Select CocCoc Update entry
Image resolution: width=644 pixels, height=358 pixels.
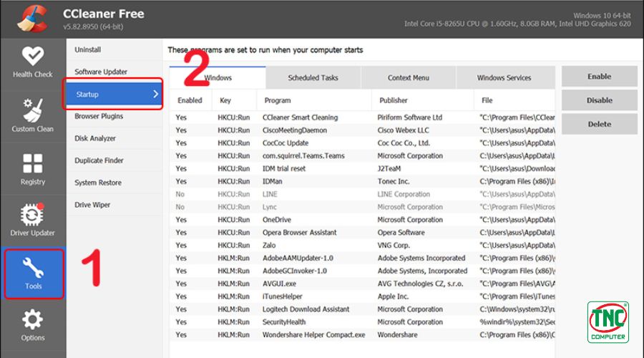coord(362,143)
